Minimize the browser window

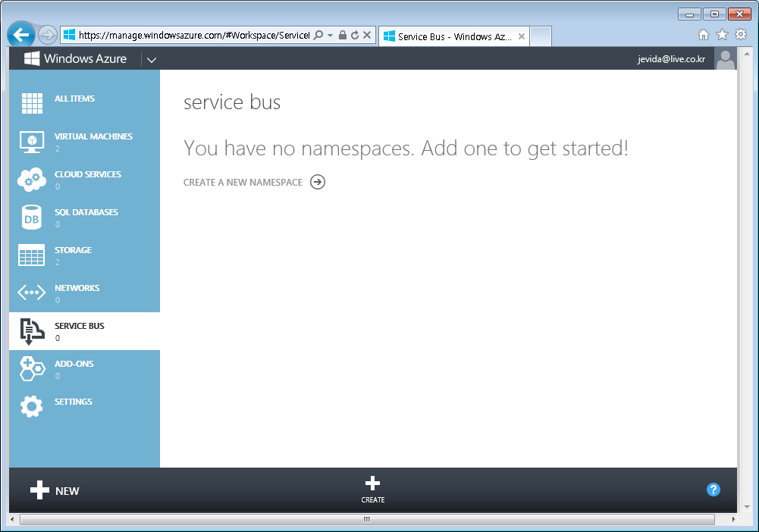689,14
